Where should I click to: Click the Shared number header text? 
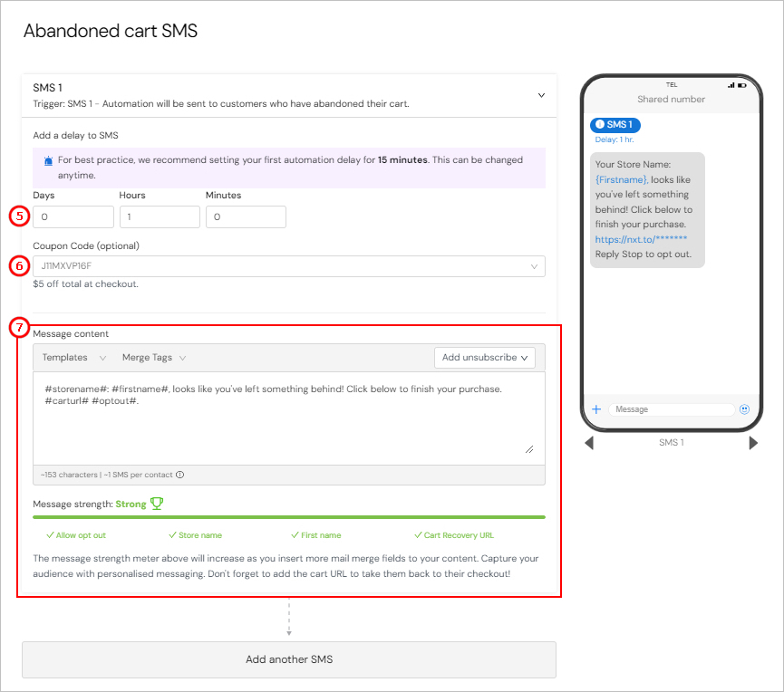pyautogui.click(x=671, y=99)
